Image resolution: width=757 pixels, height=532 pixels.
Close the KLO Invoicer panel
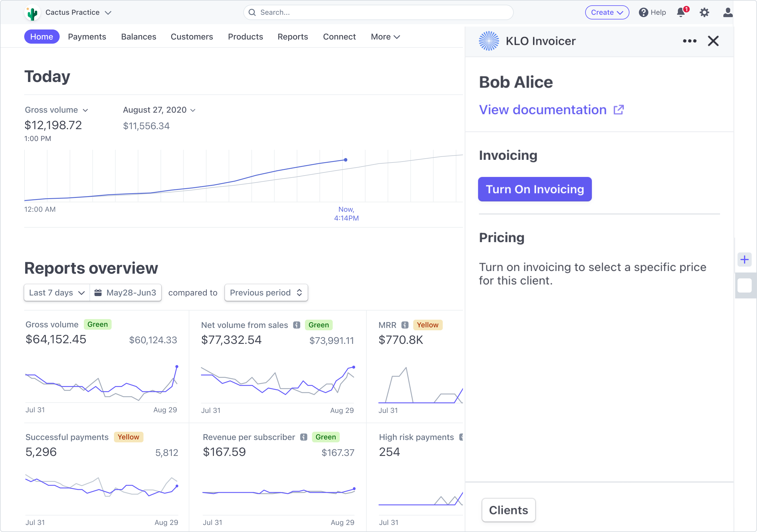[x=713, y=41]
